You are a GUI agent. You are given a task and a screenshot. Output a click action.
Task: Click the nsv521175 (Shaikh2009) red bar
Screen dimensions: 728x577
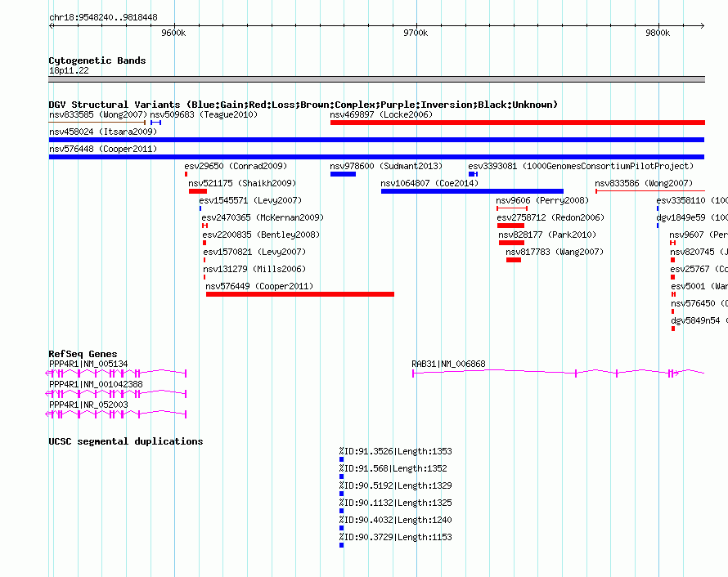(198, 191)
